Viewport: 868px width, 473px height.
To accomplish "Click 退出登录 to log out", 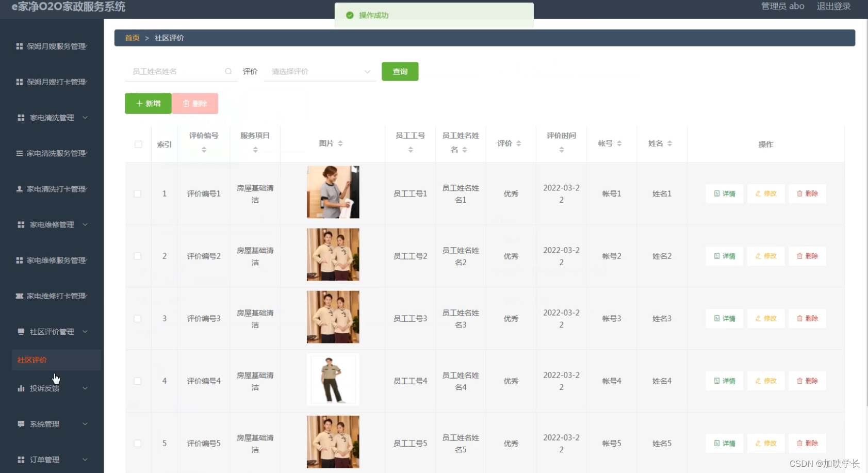I will click(x=833, y=6).
